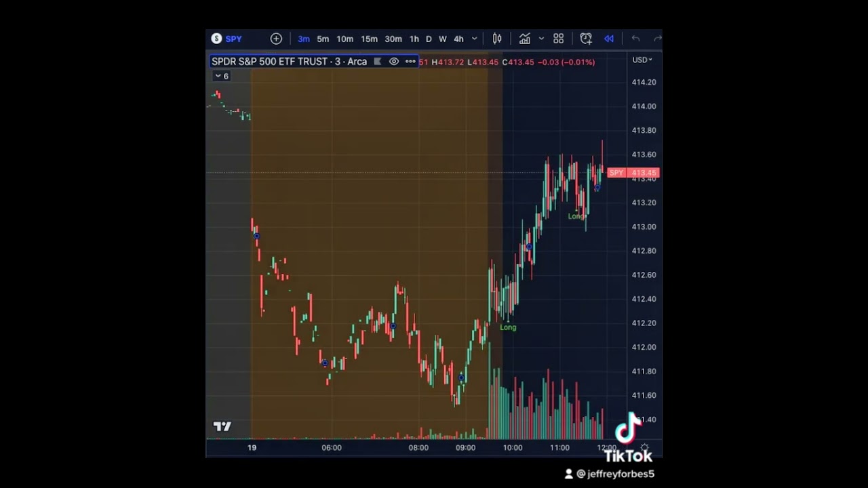Open the USD currency dropdown
This screenshot has height=488, width=868.
(x=642, y=60)
